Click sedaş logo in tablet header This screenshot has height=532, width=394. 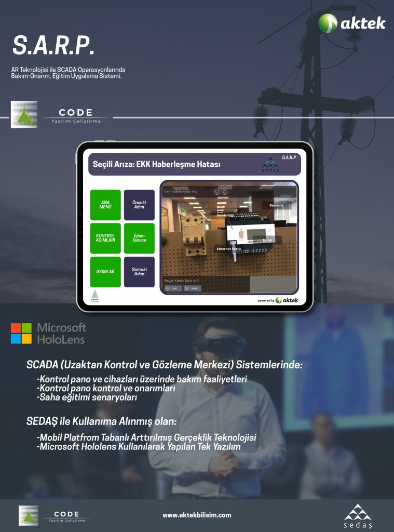[x=270, y=165]
